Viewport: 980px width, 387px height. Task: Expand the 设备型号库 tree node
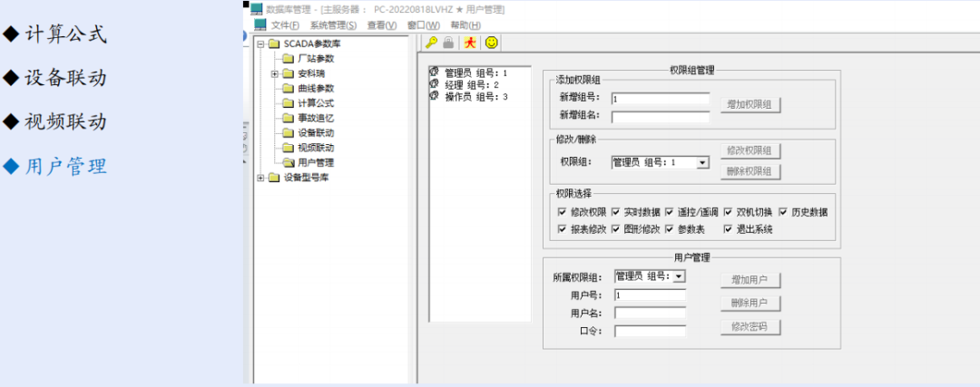click(x=260, y=178)
